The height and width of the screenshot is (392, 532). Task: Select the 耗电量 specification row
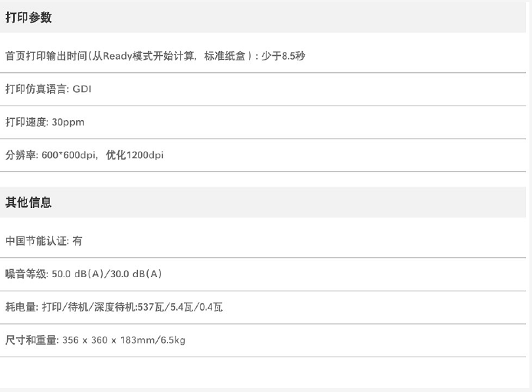click(x=263, y=307)
